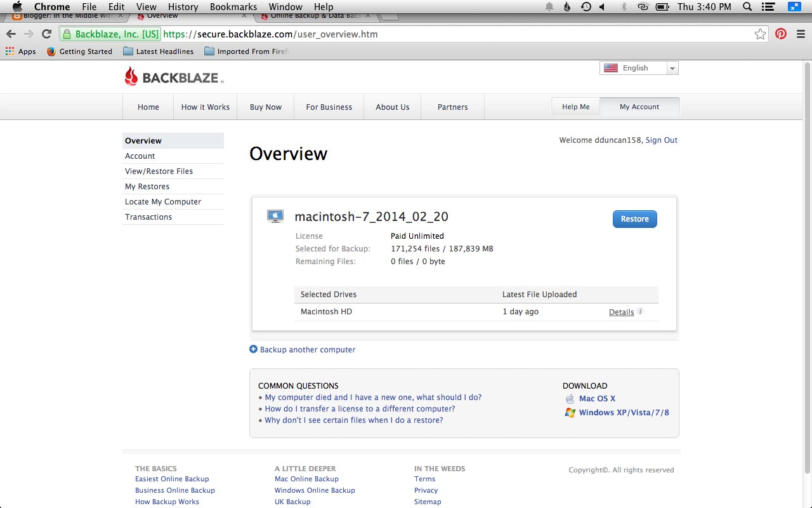This screenshot has height=508, width=812.
Task: Click the Help Me button
Action: (576, 107)
